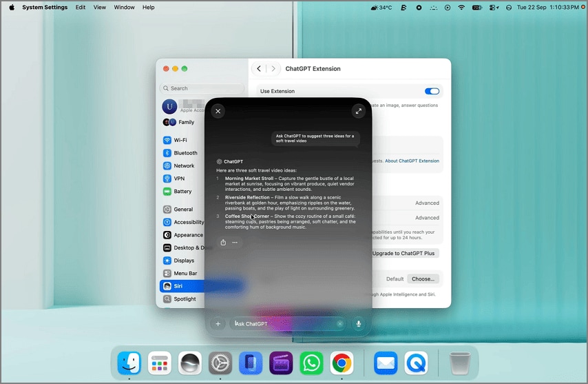This screenshot has width=588, height=384.
Task: Open Mail from the Dock
Action: tap(386, 363)
